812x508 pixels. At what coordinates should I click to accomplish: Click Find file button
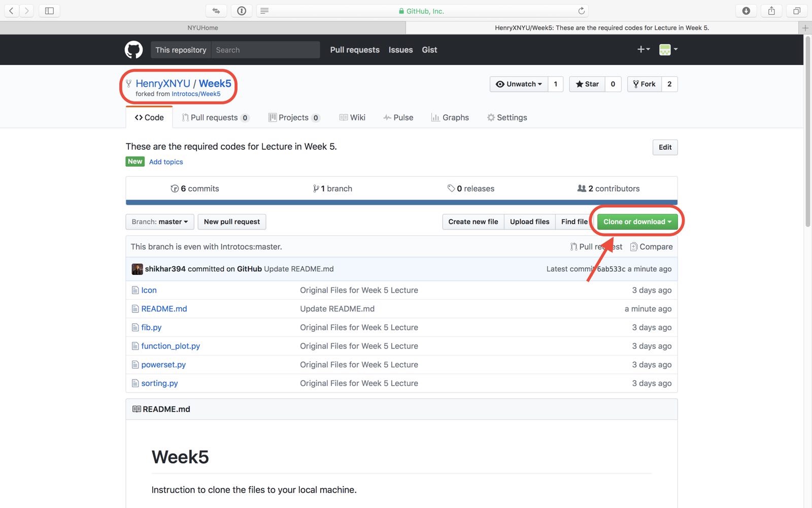[574, 221]
